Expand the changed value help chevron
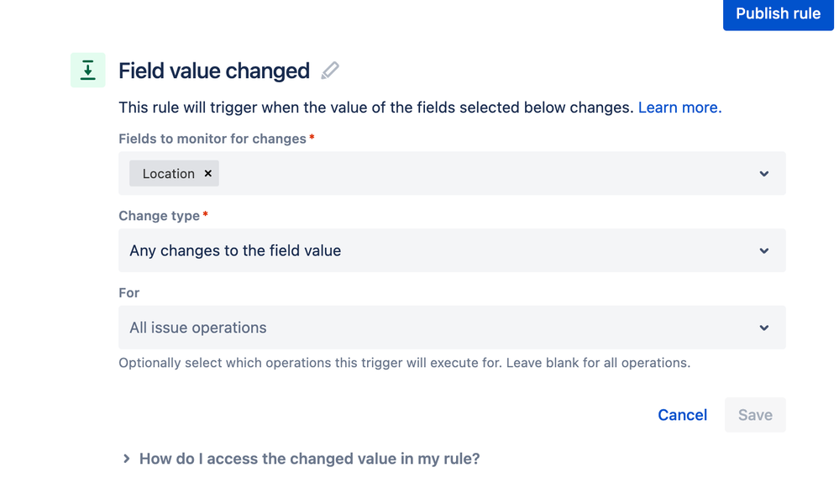 (x=127, y=459)
